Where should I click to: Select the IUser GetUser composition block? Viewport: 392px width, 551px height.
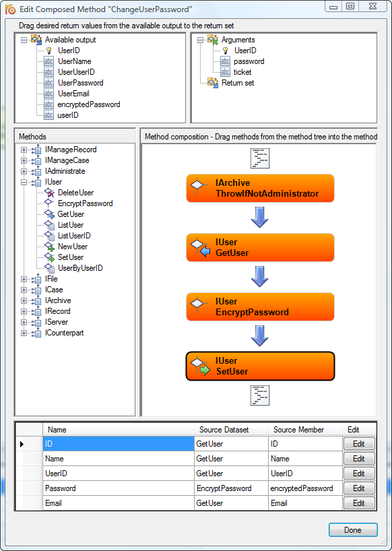click(260, 247)
